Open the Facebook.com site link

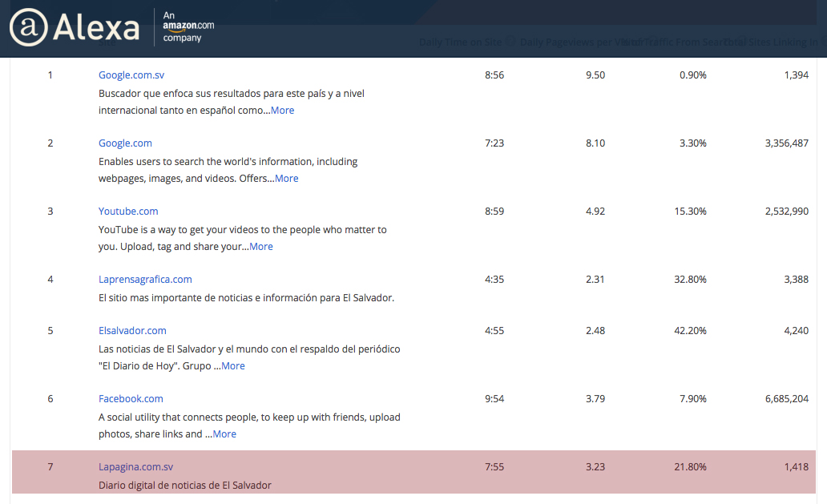[x=131, y=399]
